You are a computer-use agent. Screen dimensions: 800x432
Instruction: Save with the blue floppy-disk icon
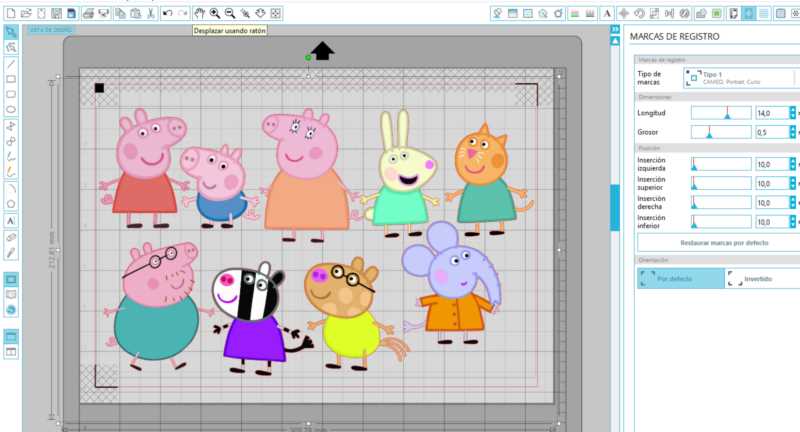tap(71, 13)
